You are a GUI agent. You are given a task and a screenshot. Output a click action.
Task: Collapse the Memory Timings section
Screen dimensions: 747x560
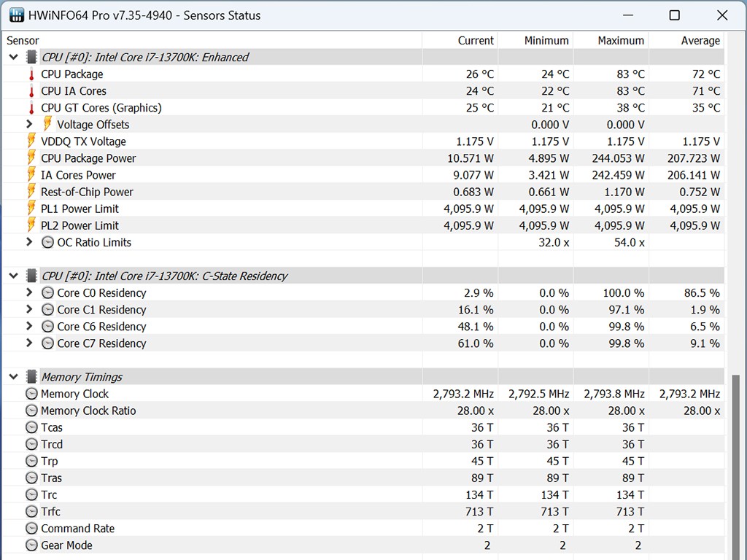pos(13,377)
